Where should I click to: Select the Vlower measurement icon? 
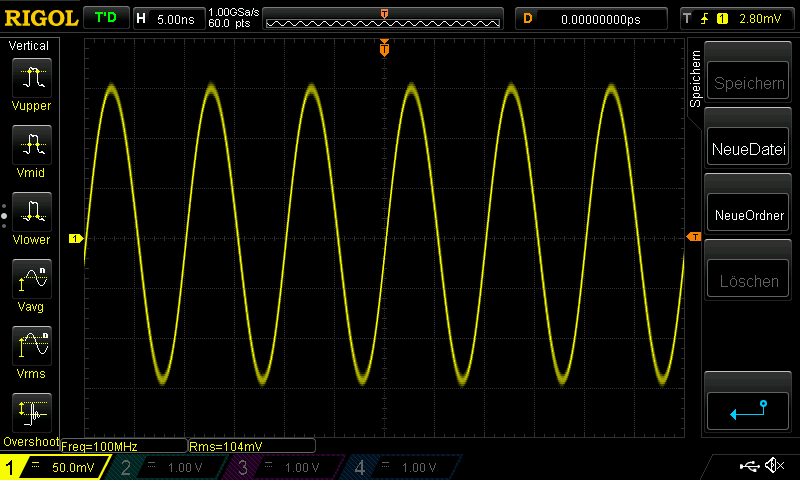pos(32,212)
